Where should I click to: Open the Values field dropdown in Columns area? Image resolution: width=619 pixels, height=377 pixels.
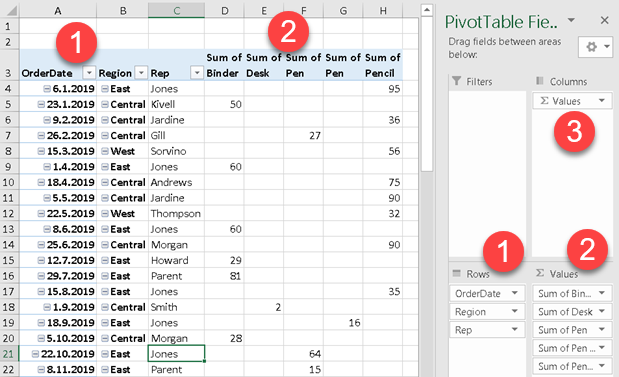pyautogui.click(x=602, y=101)
